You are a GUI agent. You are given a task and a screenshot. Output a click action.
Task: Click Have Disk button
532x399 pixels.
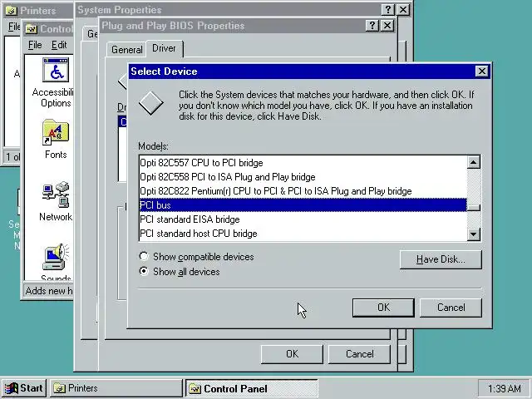coord(441,259)
